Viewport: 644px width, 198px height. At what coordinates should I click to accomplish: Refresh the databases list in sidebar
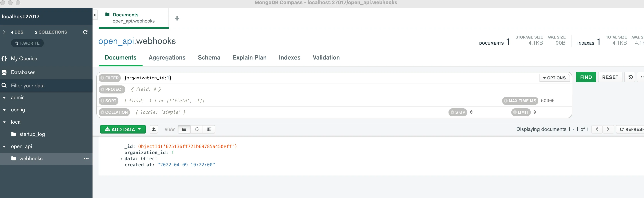[x=85, y=32]
